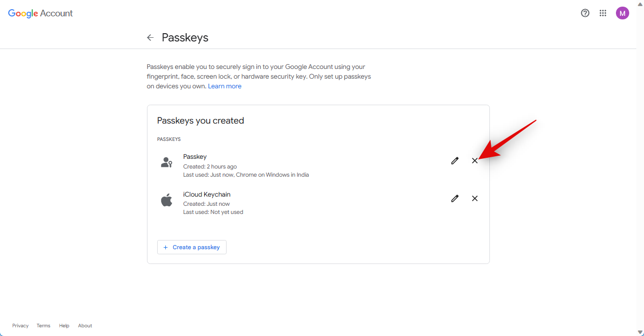The width and height of the screenshot is (644, 336).
Task: Click the back arrow beside Passkeys
Action: pyautogui.click(x=150, y=37)
